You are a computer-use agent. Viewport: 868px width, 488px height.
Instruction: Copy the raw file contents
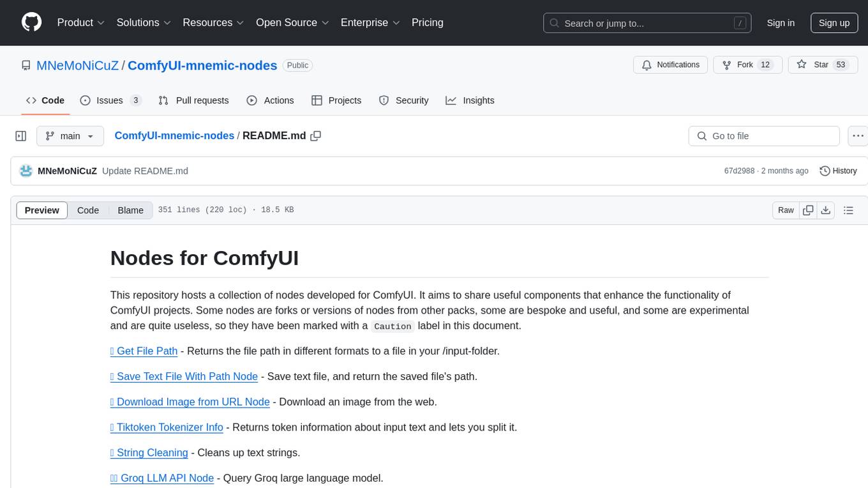point(808,210)
